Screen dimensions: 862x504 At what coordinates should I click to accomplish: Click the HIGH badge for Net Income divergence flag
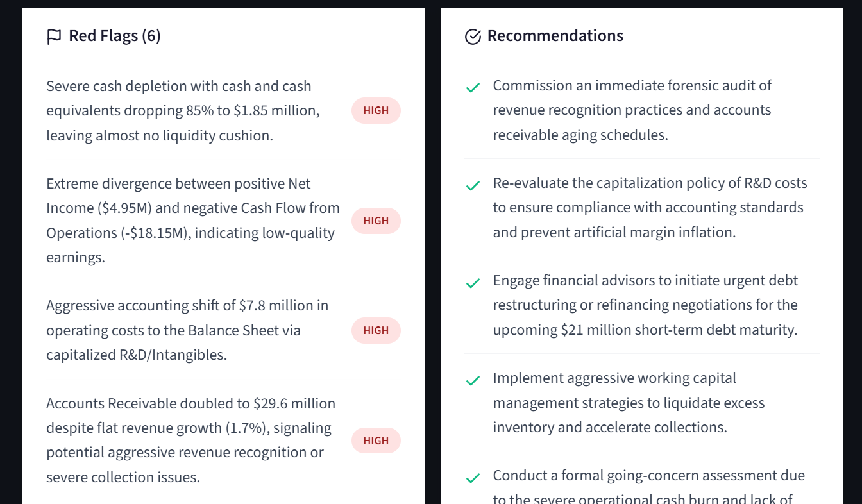tap(376, 221)
